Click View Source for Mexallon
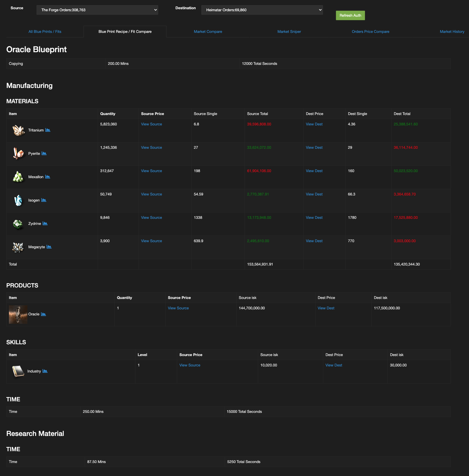 [152, 171]
